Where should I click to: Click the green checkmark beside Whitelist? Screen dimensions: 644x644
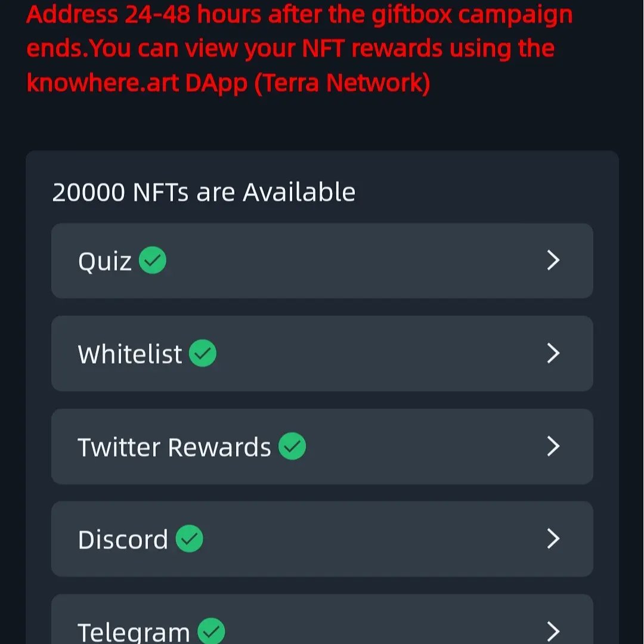(203, 353)
